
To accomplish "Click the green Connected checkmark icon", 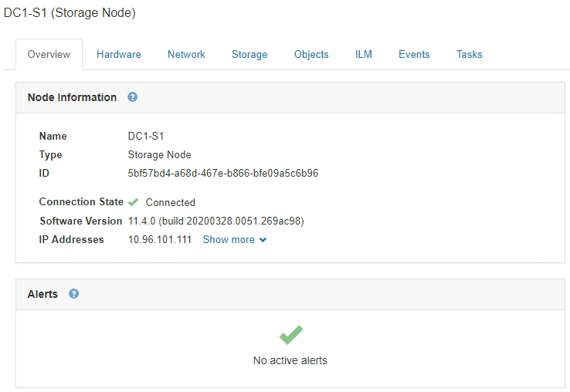I will tap(134, 202).
